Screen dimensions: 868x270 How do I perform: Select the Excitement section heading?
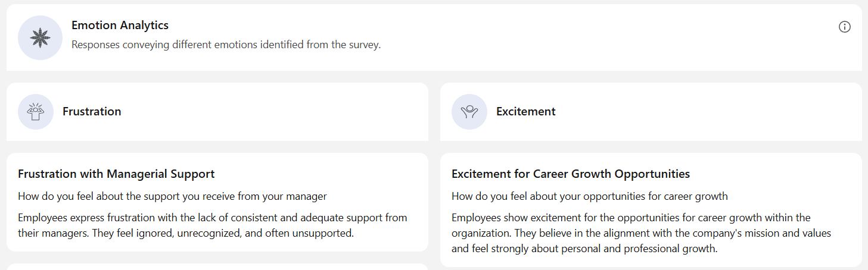point(525,112)
